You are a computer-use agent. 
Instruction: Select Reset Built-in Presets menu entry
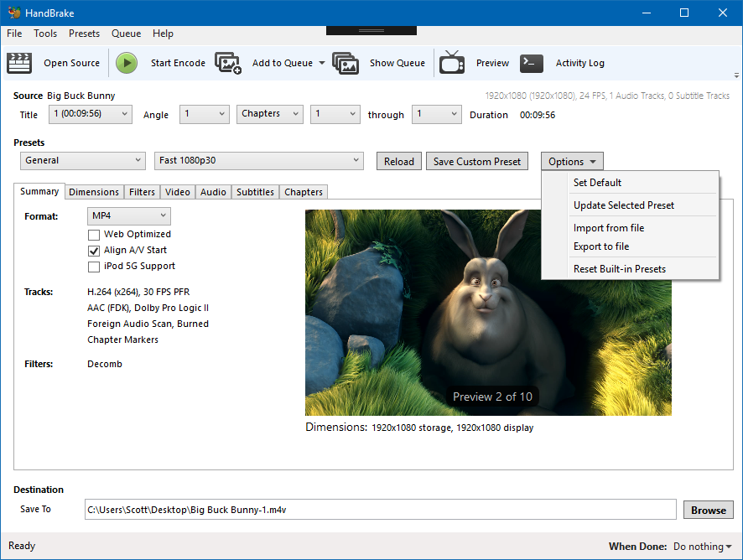point(631,269)
